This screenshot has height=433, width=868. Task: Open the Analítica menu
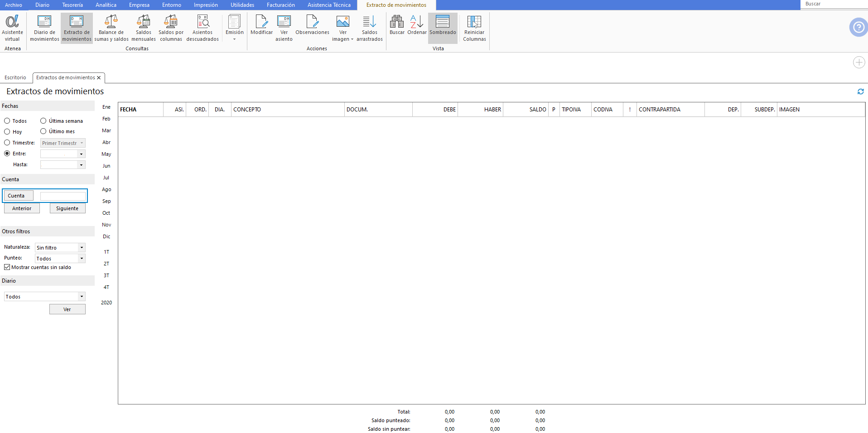106,5
